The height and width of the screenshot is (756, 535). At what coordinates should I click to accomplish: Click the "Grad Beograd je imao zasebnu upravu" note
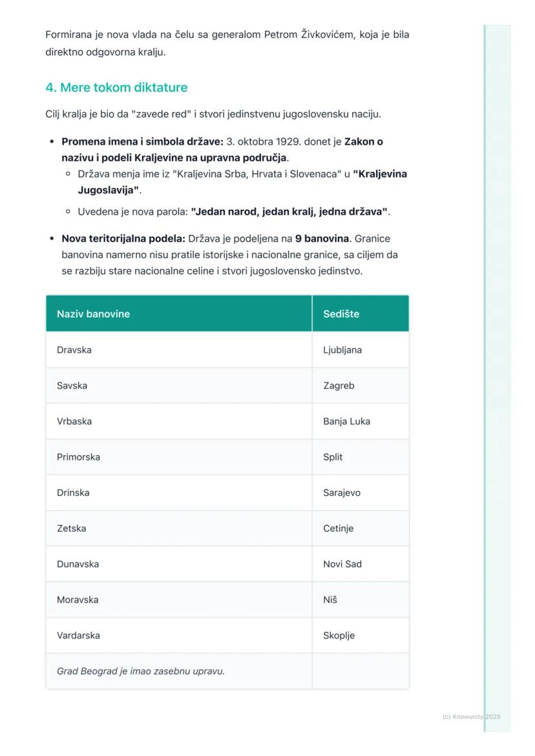[141, 671]
